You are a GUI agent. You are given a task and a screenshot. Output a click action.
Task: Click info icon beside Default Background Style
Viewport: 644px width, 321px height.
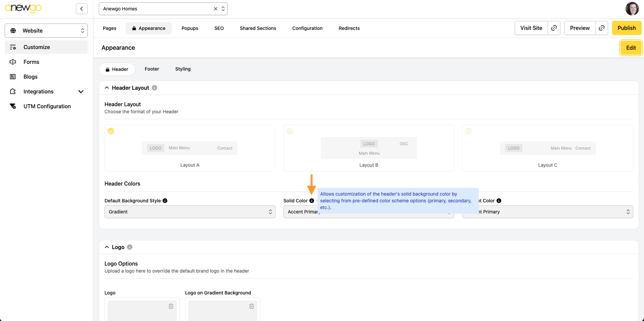[165, 201]
